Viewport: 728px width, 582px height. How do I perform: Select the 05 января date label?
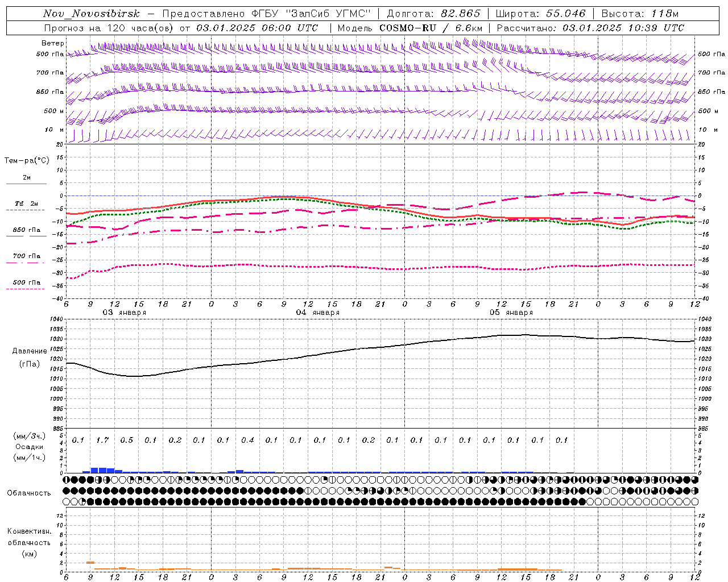[x=511, y=313]
